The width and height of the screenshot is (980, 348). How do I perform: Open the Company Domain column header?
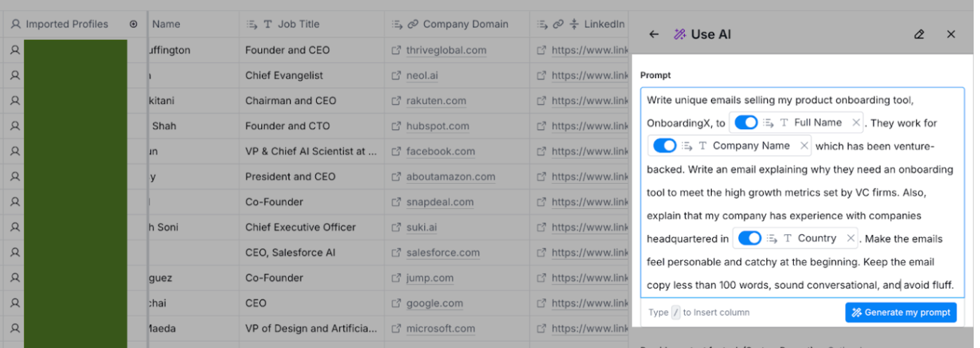point(457,24)
